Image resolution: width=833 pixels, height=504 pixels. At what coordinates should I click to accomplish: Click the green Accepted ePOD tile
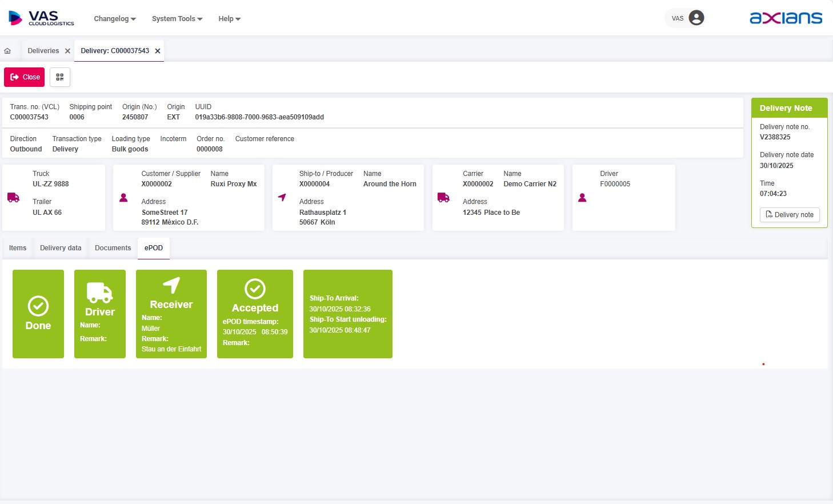(255, 314)
